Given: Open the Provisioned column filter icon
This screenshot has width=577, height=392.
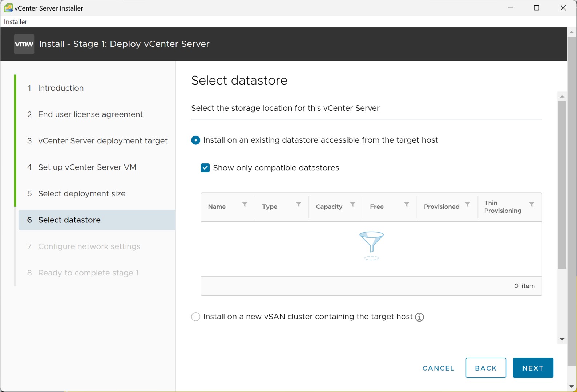Looking at the screenshot, I should coord(468,204).
